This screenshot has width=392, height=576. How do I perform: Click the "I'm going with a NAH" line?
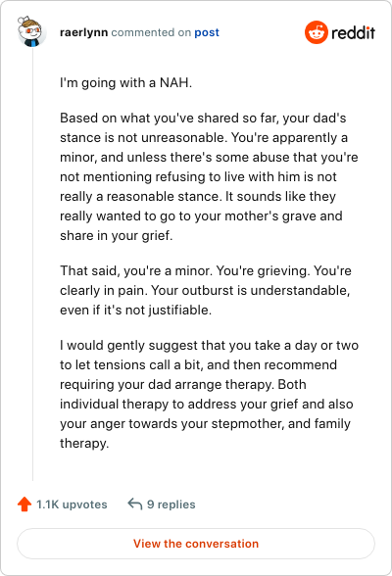coord(126,82)
